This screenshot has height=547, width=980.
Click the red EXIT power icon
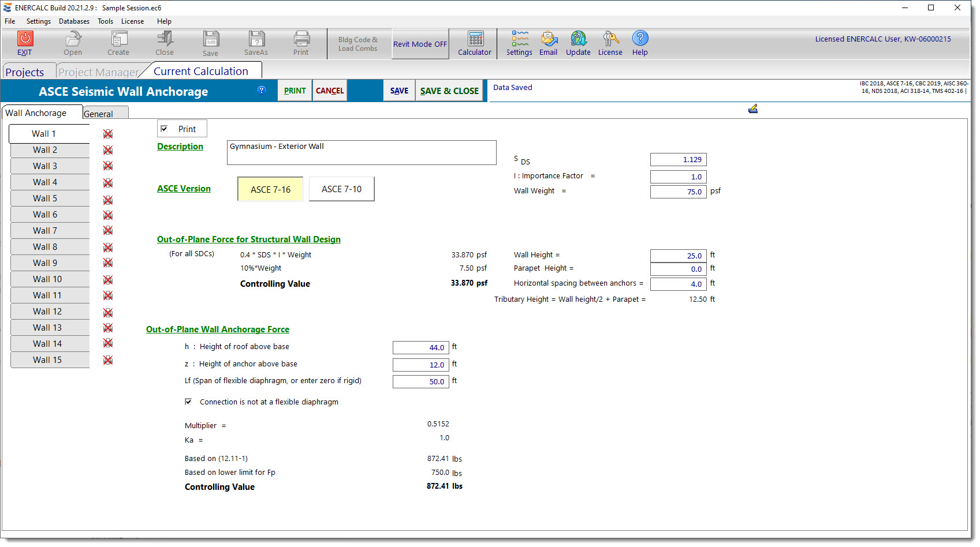25,39
